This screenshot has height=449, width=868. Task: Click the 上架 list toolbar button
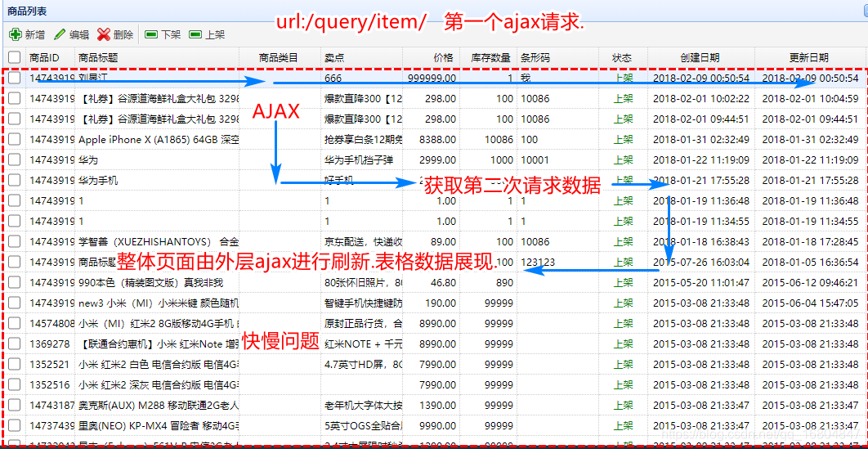click(207, 35)
